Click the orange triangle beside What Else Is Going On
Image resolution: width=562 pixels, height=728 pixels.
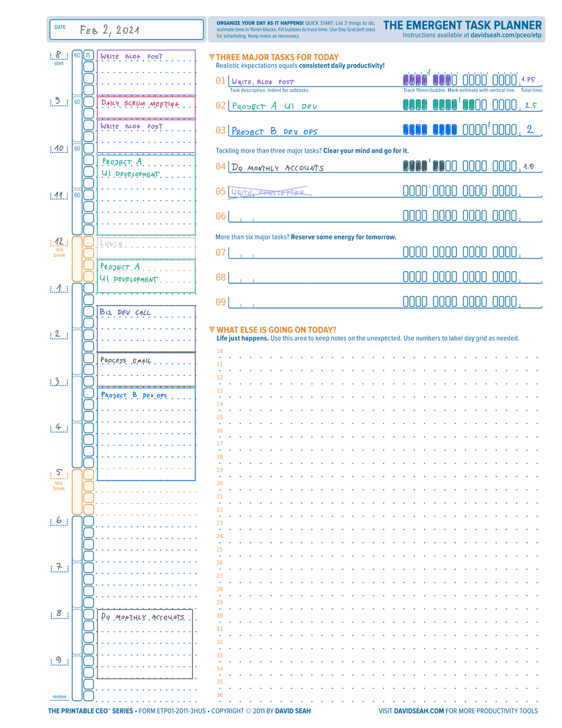[212, 330]
